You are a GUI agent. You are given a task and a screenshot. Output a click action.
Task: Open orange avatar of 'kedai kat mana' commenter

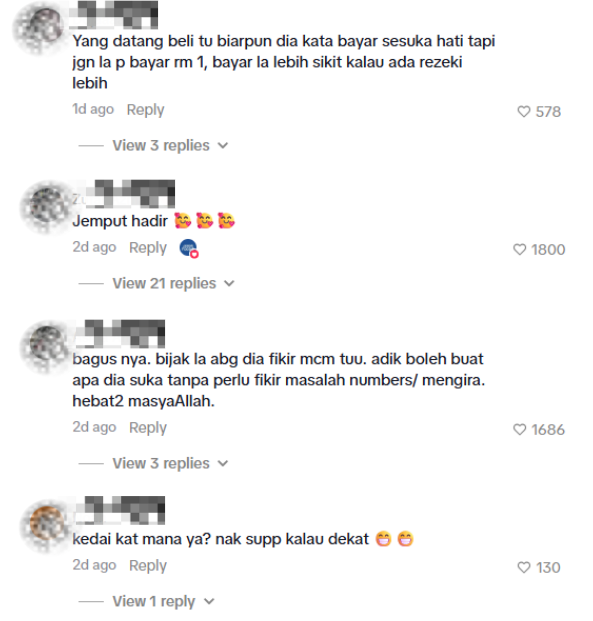point(48,524)
